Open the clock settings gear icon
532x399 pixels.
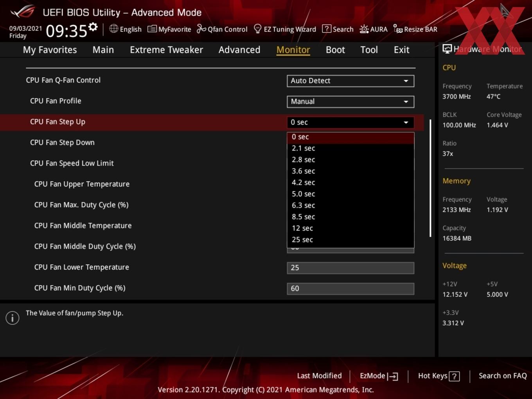93,27
